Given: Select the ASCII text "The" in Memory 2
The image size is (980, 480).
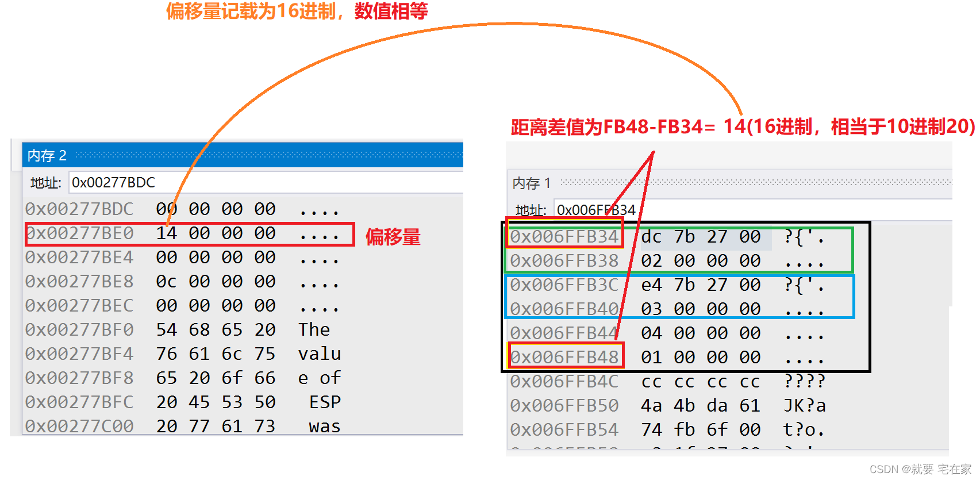Looking at the screenshot, I should 314,330.
